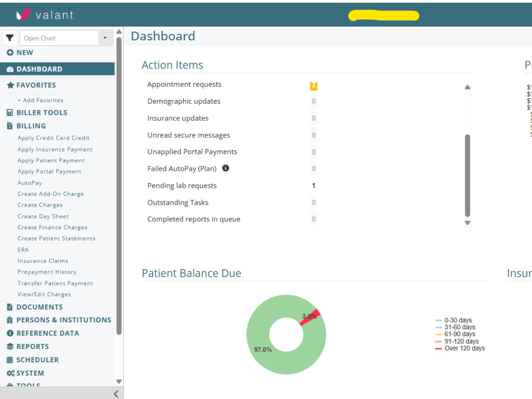The height and width of the screenshot is (399, 532).
Task: Open Apply Patient Payment
Action: tap(51, 161)
